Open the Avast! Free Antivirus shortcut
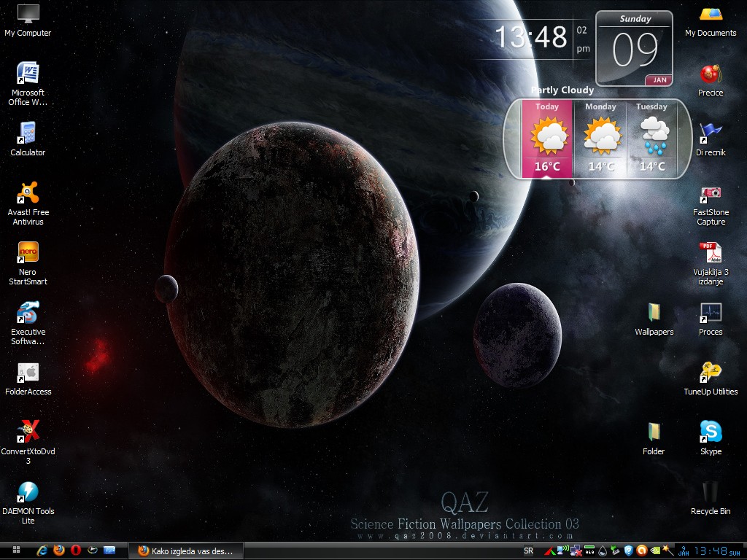 [x=28, y=203]
